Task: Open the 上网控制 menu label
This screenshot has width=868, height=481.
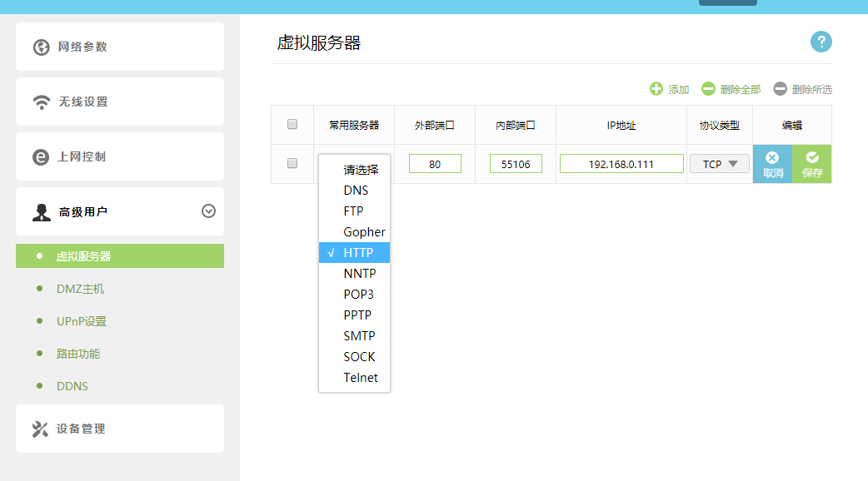Action: point(82,157)
